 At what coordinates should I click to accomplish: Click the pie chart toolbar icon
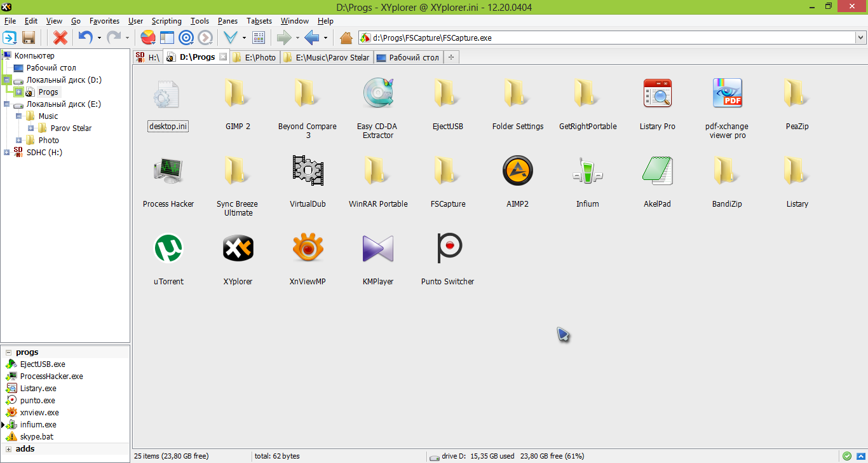point(147,38)
